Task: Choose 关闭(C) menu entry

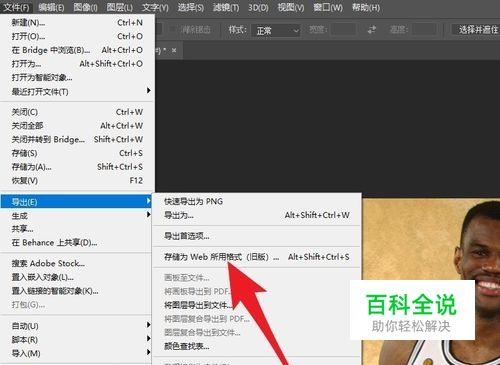Action: click(x=77, y=112)
